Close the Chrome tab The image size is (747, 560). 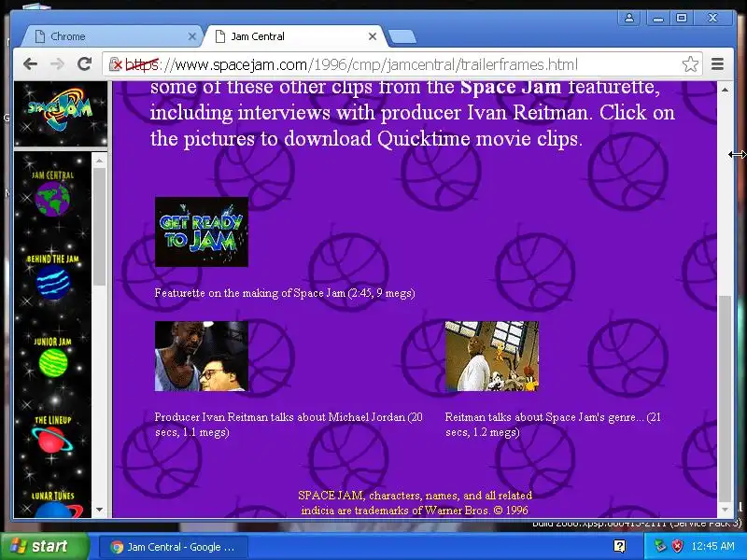coord(191,36)
